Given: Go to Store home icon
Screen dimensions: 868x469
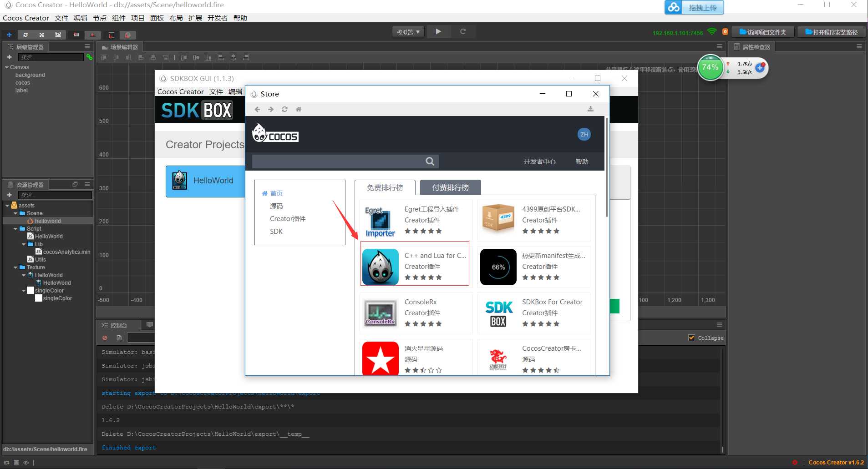Looking at the screenshot, I should tap(299, 109).
